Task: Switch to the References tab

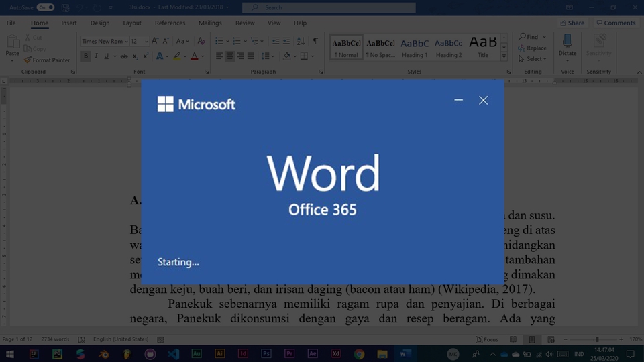Action: tap(170, 23)
